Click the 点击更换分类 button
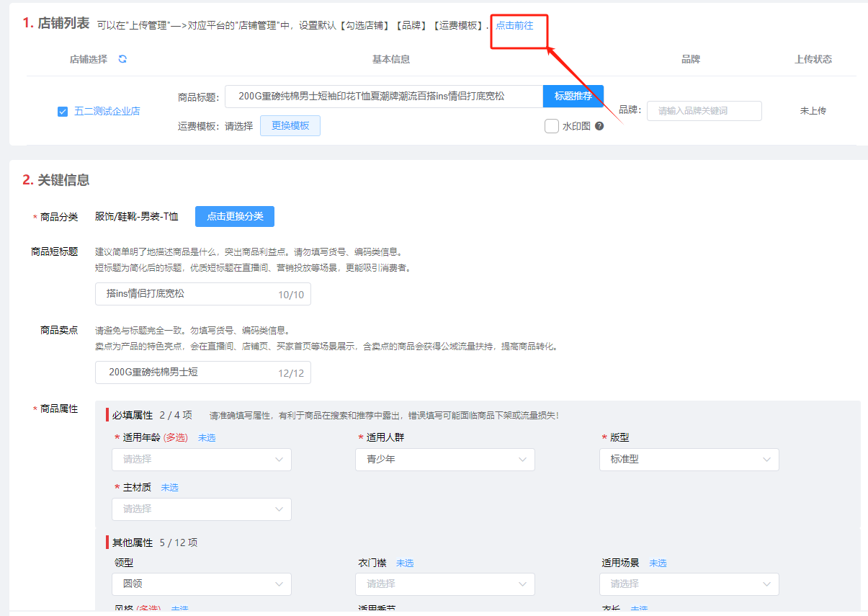 pyautogui.click(x=235, y=217)
